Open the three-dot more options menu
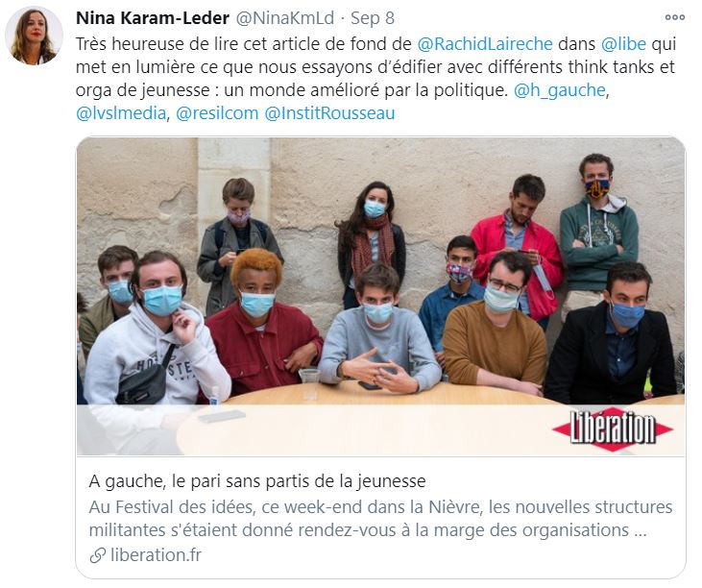Screen dimensions: 702x588 [675, 17]
